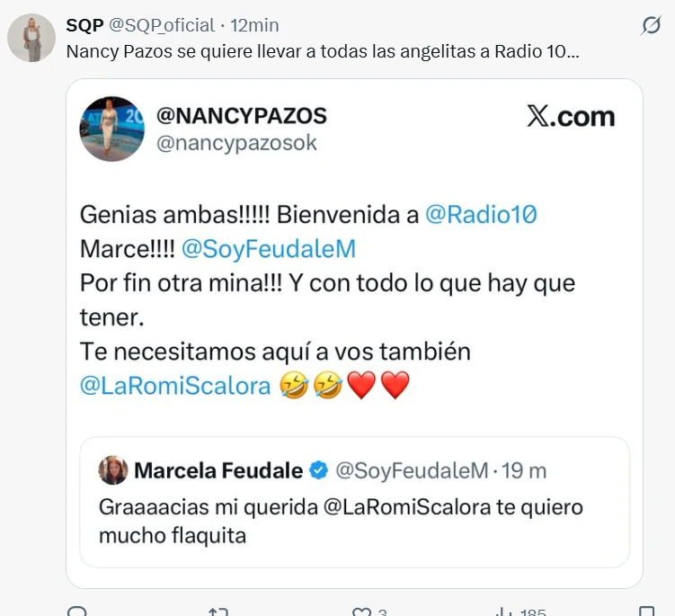Image resolution: width=675 pixels, height=616 pixels.
Task: Click the SQP display name
Action: (x=84, y=25)
